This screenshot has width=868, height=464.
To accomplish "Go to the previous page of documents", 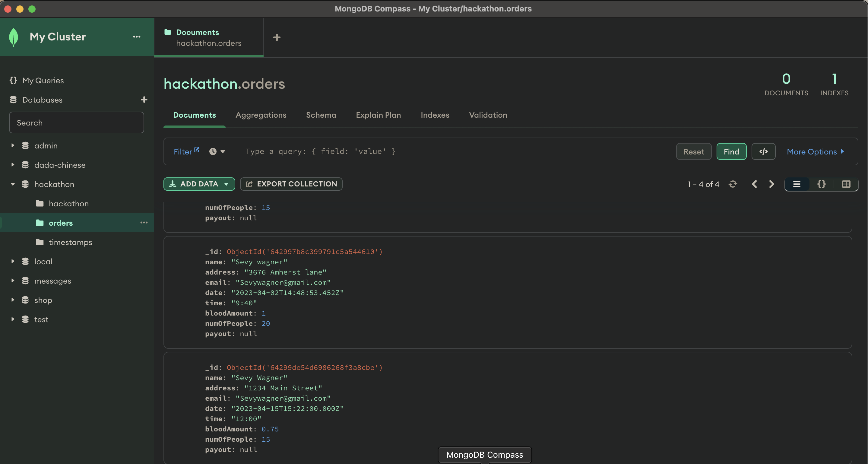I will 754,184.
